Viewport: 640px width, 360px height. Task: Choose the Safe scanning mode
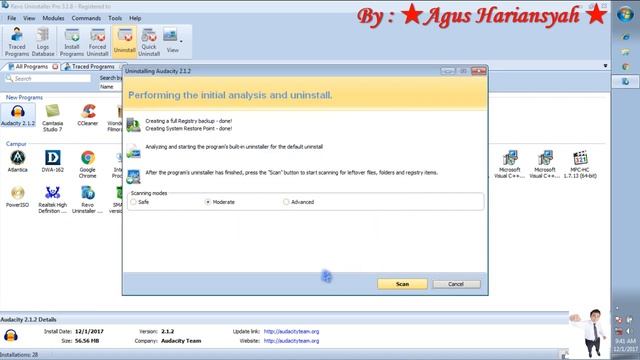click(x=133, y=202)
